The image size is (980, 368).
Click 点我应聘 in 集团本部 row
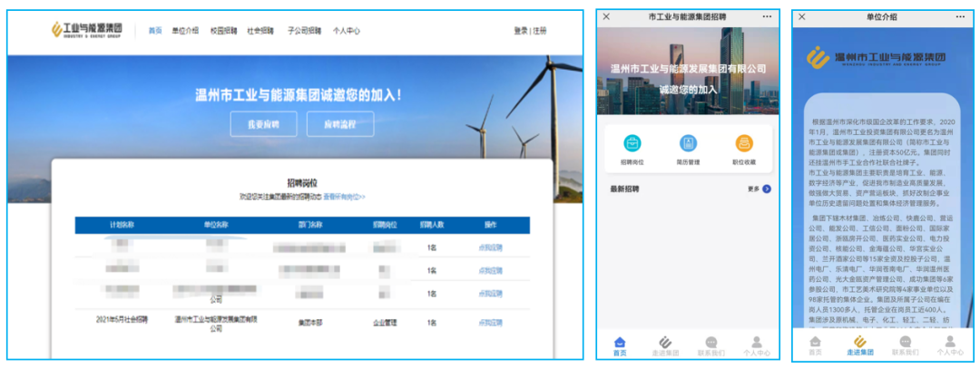tap(491, 323)
